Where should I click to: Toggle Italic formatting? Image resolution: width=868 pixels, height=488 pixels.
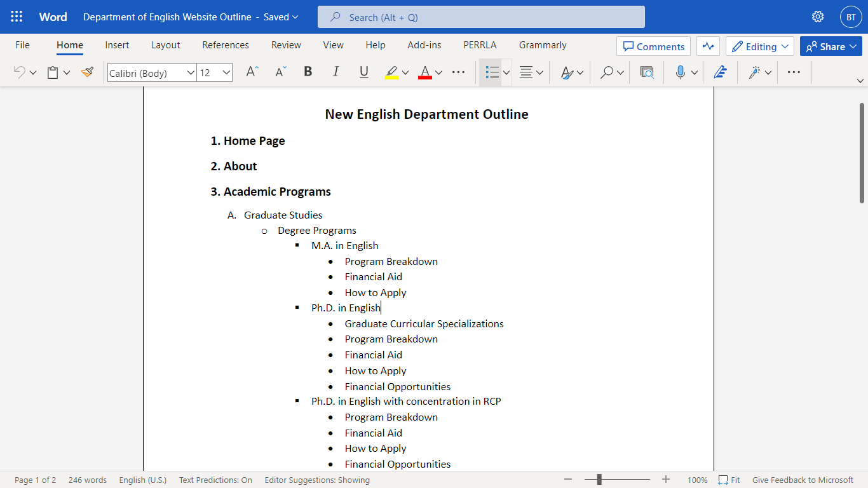click(x=336, y=72)
